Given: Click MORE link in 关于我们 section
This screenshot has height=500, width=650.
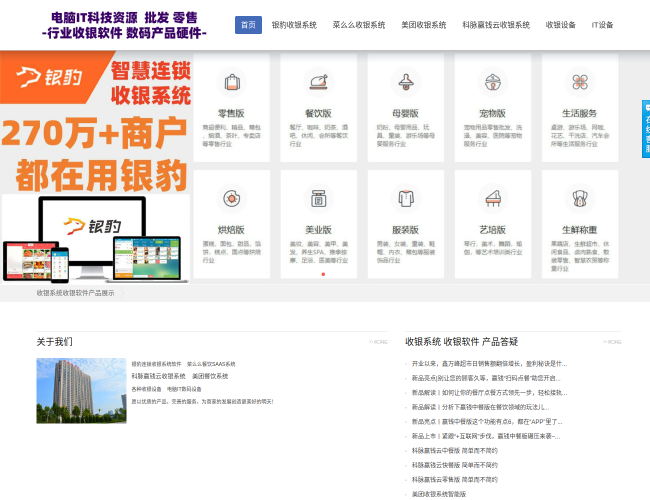Looking at the screenshot, I should (378, 342).
